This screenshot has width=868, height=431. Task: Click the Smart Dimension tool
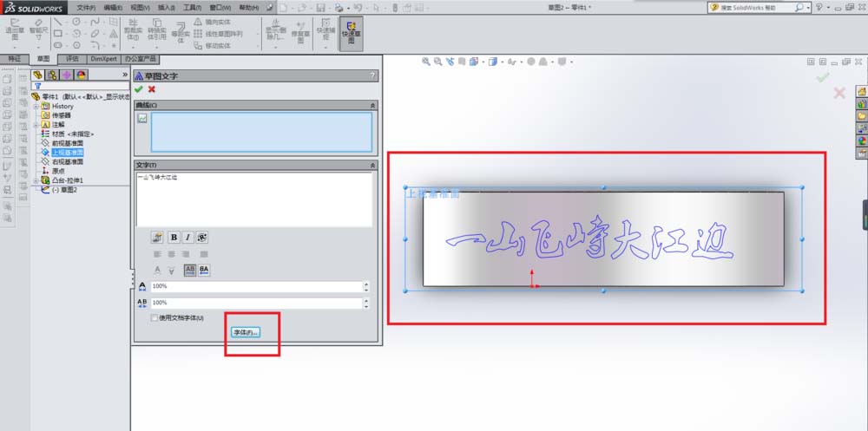39,31
